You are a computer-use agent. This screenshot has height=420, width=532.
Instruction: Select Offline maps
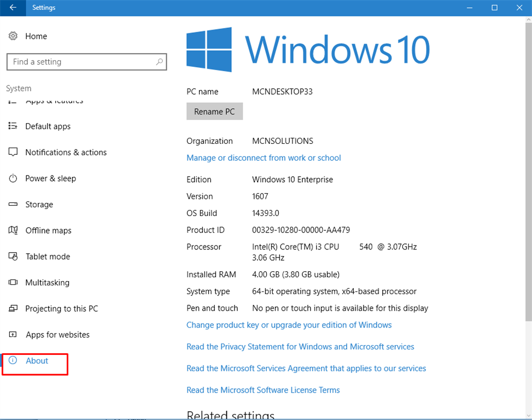coord(48,231)
